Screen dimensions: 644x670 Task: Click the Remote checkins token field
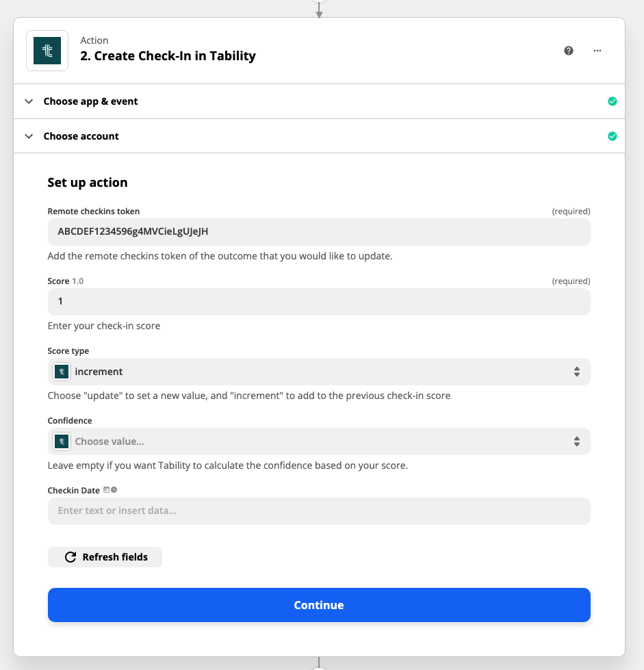click(319, 231)
